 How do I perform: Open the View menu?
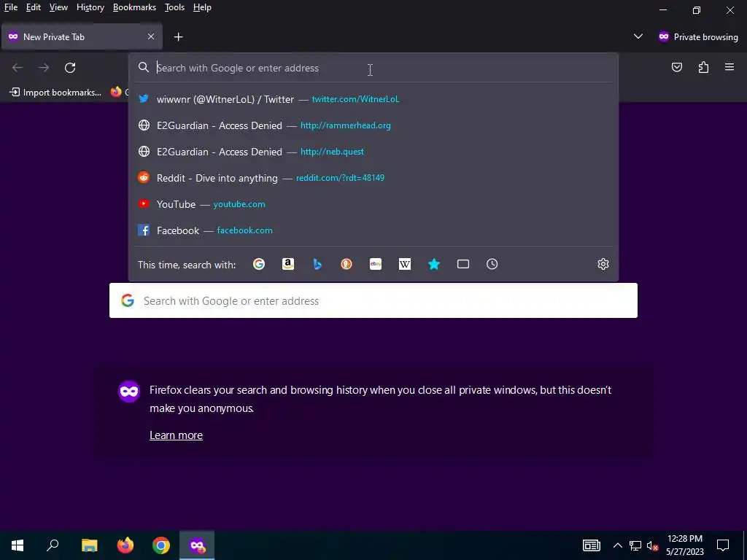58,7
